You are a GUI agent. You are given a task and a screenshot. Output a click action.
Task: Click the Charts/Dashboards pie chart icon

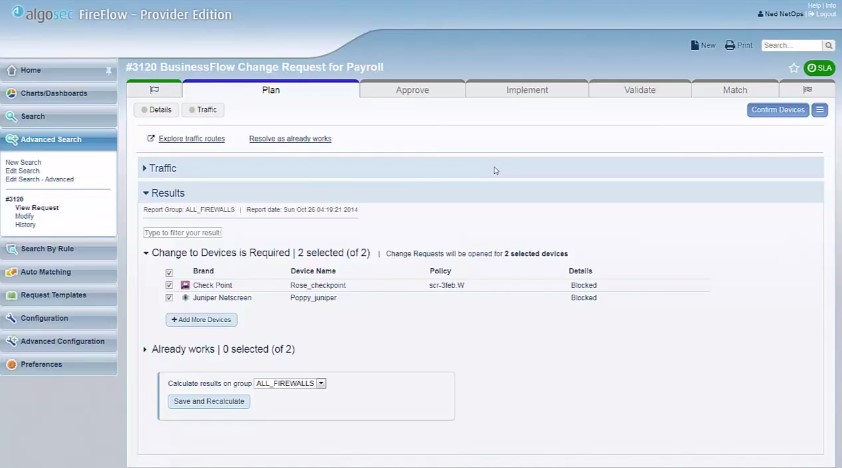pos(11,93)
